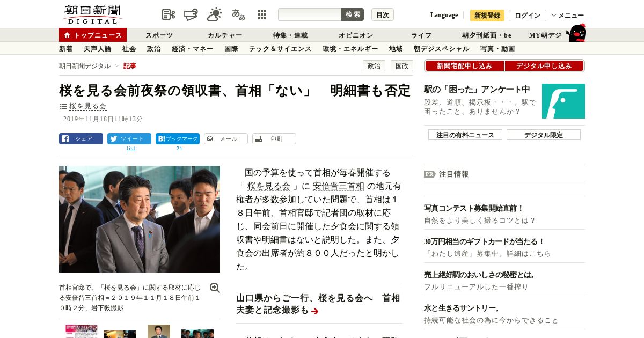Open the MY朝デジ tab
This screenshot has height=338, width=644.
coord(545,35)
